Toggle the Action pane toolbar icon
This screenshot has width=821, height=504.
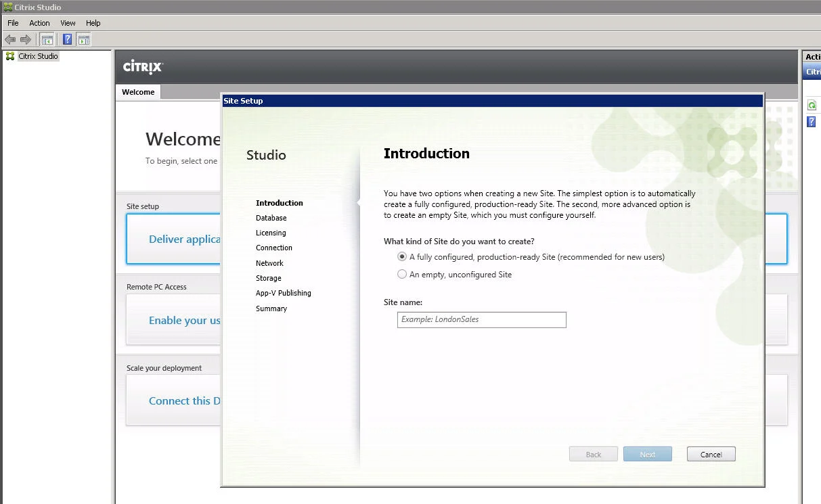83,39
